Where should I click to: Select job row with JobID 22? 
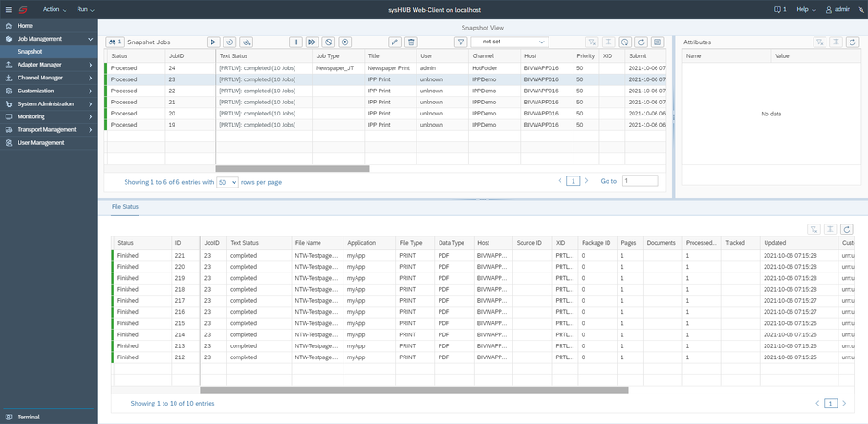click(385, 91)
